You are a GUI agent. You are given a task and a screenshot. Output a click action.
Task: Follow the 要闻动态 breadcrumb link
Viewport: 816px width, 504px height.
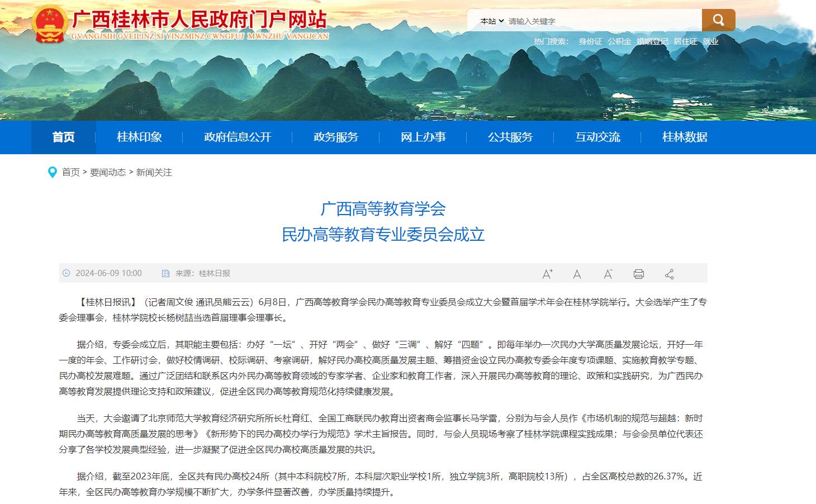pos(108,172)
